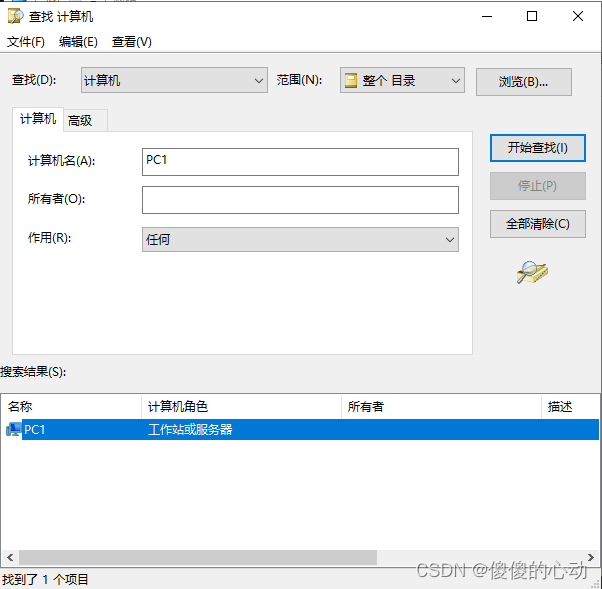
Task: Click the 所有者(O) input field
Action: [x=300, y=200]
